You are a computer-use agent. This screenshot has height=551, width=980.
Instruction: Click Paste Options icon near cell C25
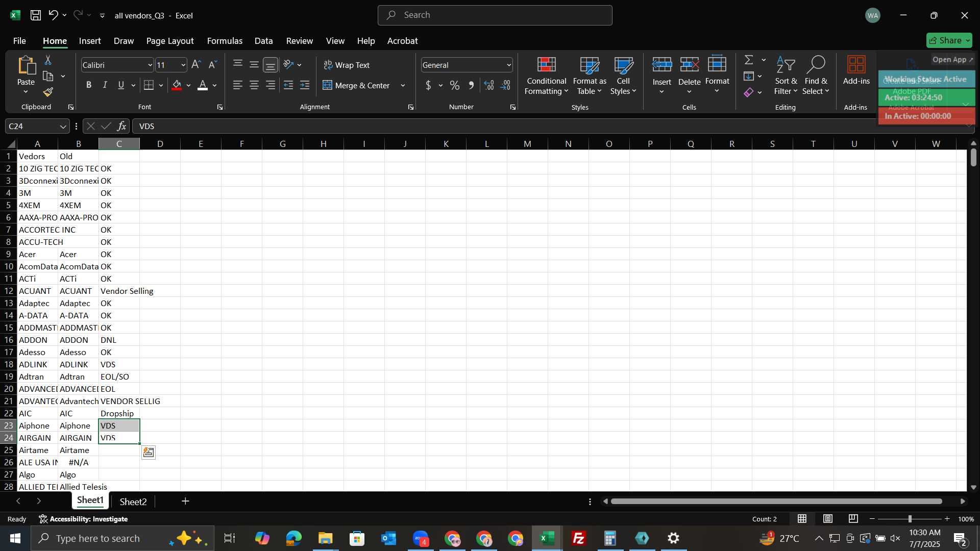point(149,453)
